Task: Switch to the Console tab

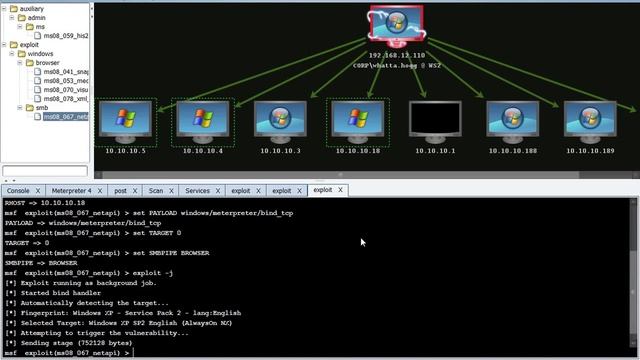Action: (x=18, y=191)
